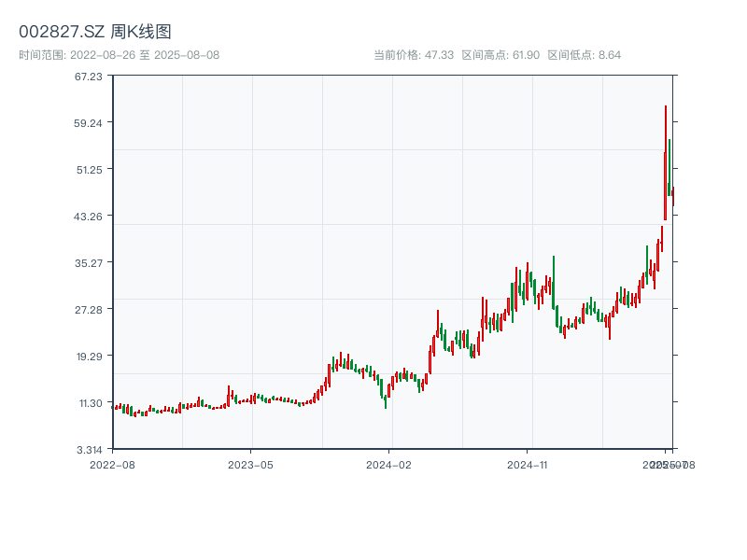The height and width of the screenshot is (560, 747).
Task: Click the overlapping 2025 date label
Action: point(669,464)
